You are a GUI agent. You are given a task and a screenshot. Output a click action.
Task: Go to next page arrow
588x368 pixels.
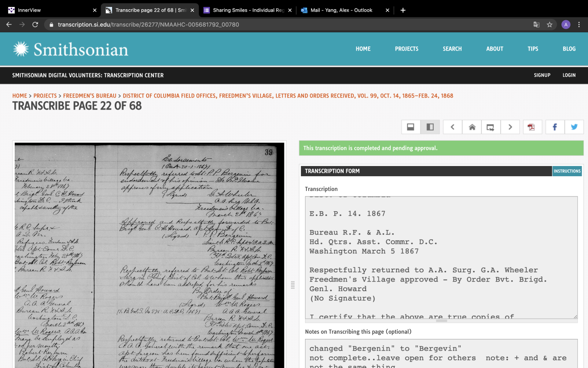click(510, 127)
